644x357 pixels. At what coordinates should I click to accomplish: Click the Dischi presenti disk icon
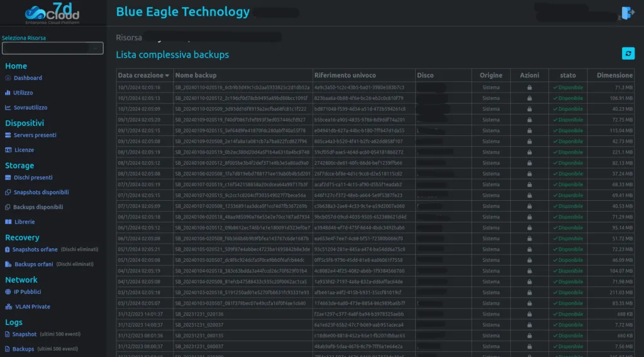click(x=8, y=178)
